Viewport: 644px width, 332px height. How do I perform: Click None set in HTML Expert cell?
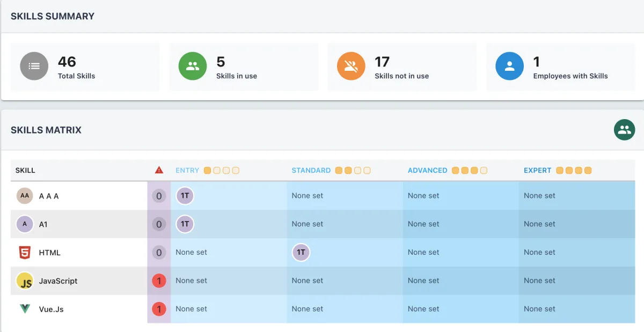coord(539,252)
